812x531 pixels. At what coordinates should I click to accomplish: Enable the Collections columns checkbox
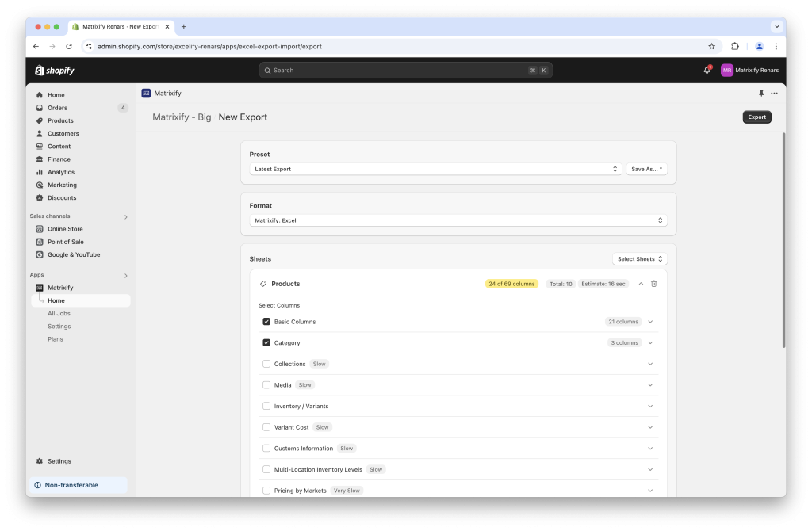tap(266, 363)
